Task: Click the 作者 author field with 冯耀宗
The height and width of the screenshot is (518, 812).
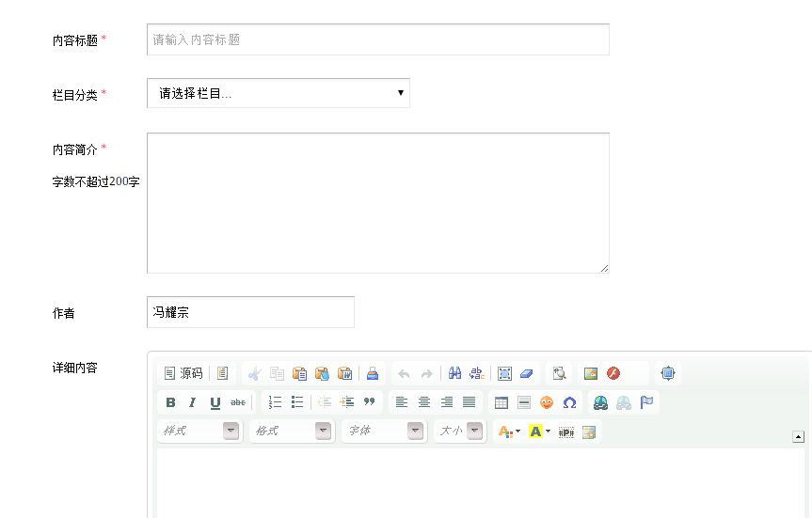Action: pos(250,312)
